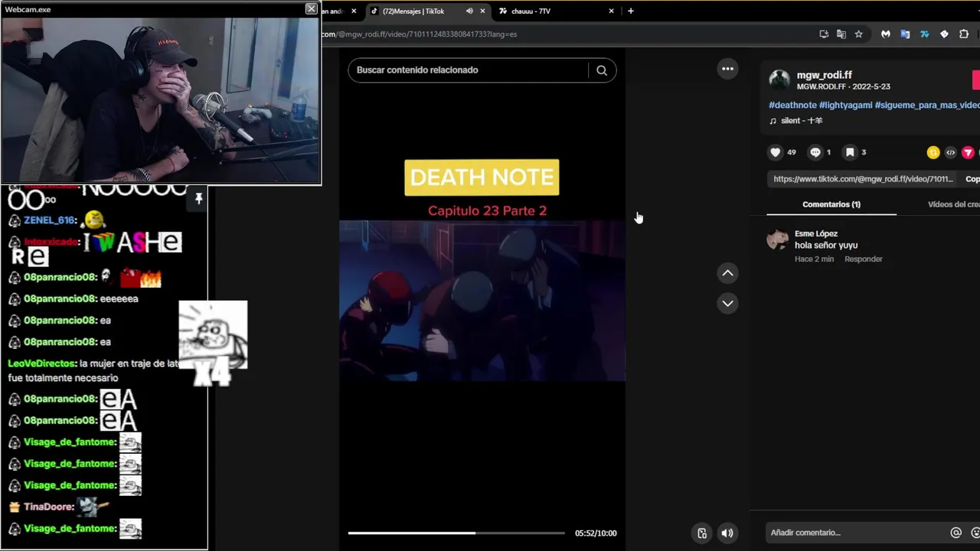This screenshot has width=980, height=551.
Task: Click the mgw_rodi.ff profile avatar
Action: (x=779, y=80)
